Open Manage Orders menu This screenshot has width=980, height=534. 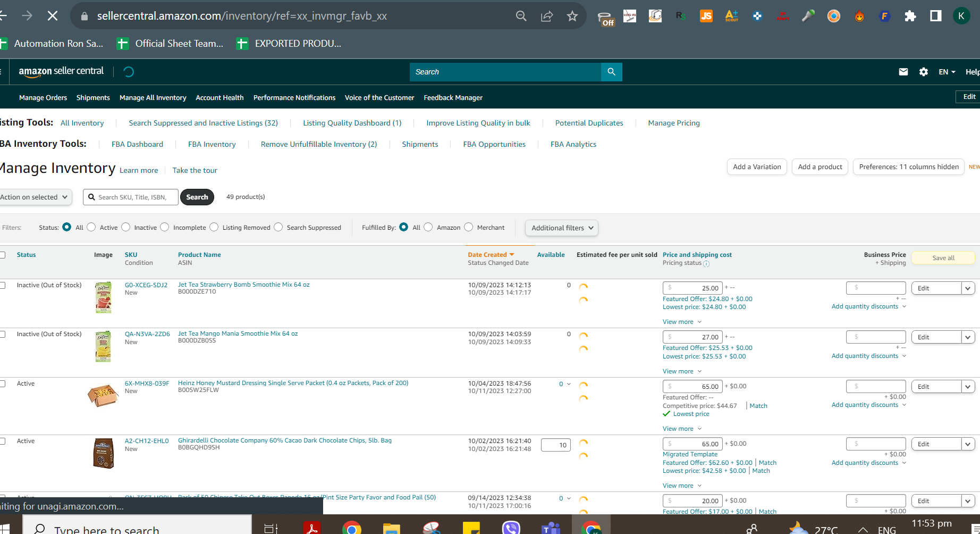(x=43, y=97)
